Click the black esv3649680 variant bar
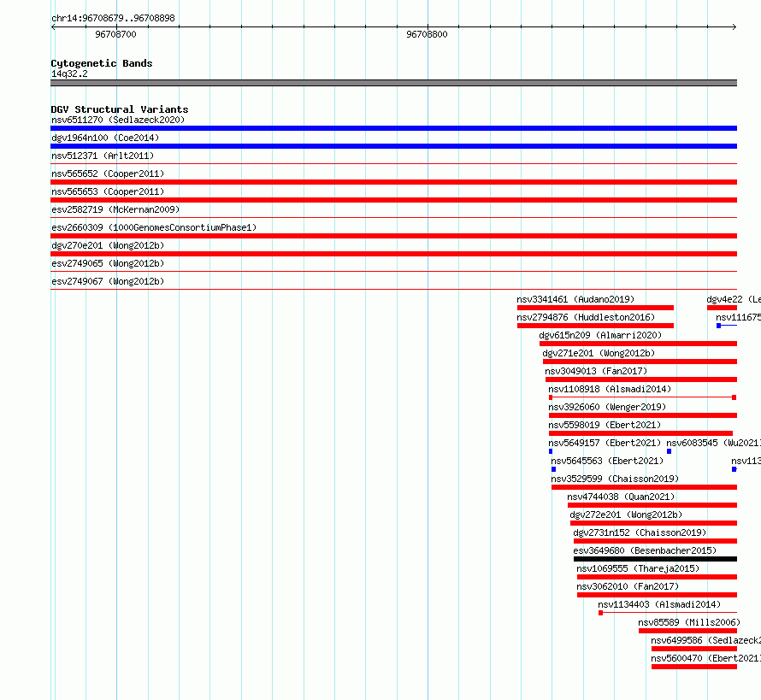Viewport: 761px width, 700px height. (x=655, y=559)
